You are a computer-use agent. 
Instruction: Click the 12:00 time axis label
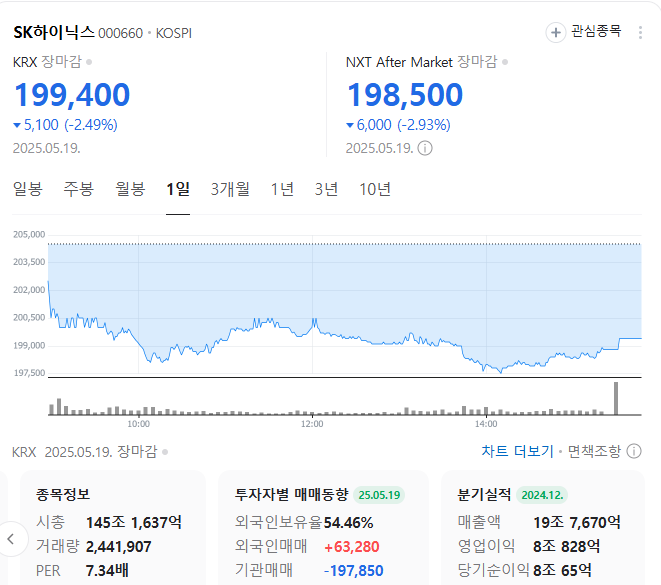click(312, 424)
